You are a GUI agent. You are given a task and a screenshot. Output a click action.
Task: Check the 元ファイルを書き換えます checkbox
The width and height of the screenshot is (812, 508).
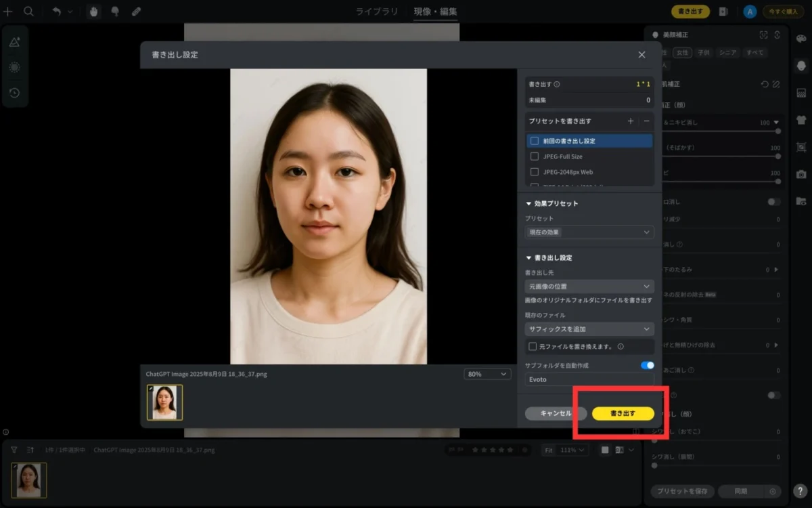click(533, 346)
